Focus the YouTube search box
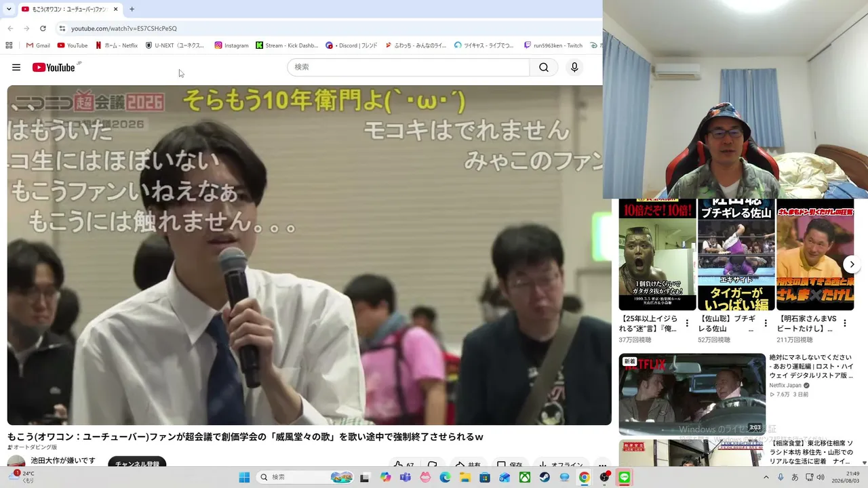Image resolution: width=868 pixels, height=488 pixels. 408,67
